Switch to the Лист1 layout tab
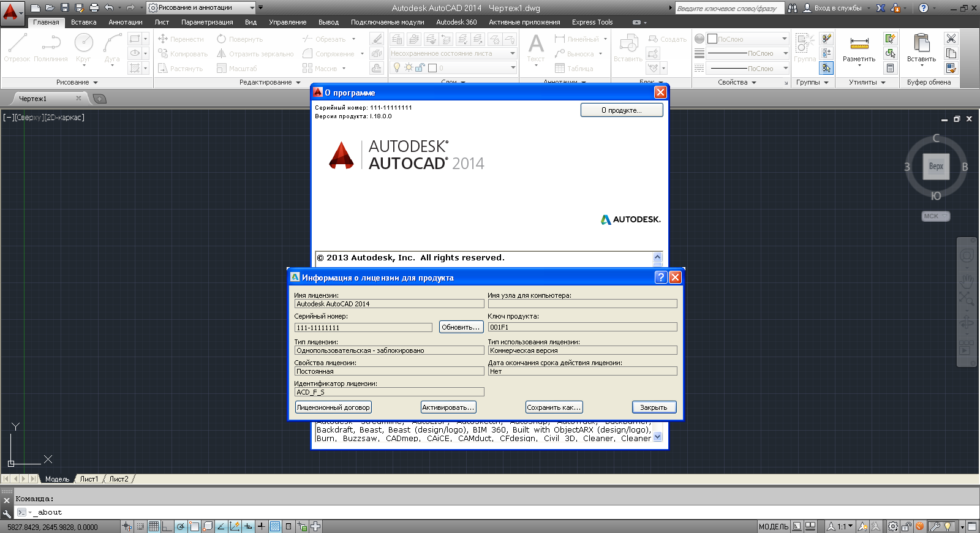This screenshot has width=980, height=533. [x=89, y=479]
